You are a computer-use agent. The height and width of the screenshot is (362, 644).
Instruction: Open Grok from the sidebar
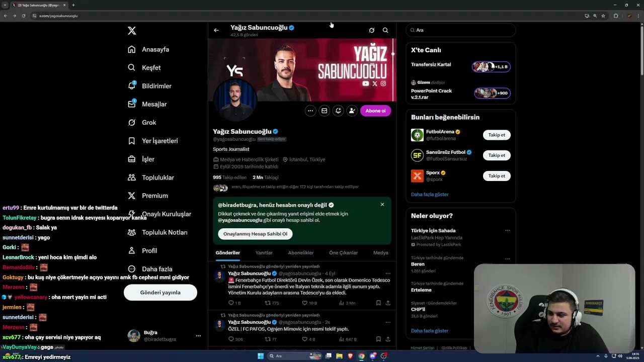pyautogui.click(x=142, y=122)
